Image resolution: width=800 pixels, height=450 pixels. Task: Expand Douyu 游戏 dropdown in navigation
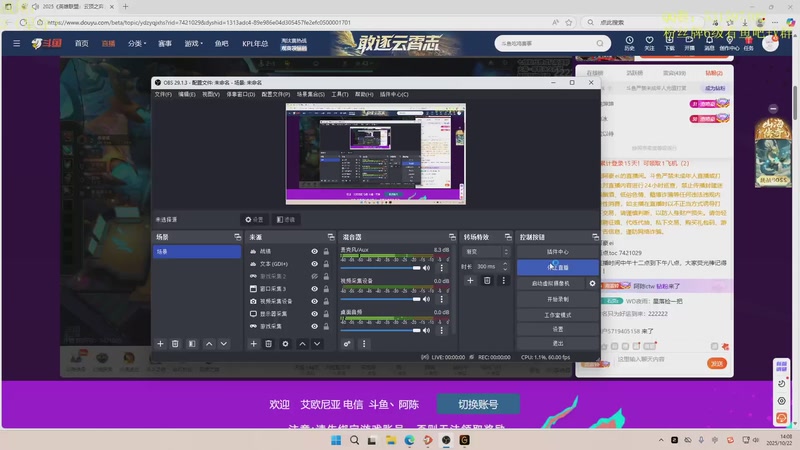pyautogui.click(x=194, y=43)
